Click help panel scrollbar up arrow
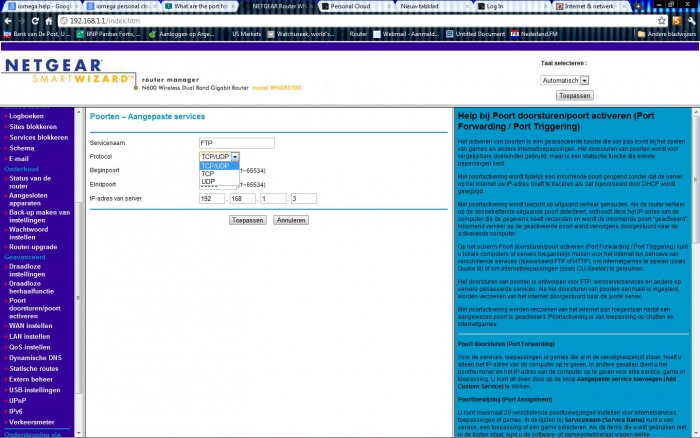 pyautogui.click(x=696, y=112)
